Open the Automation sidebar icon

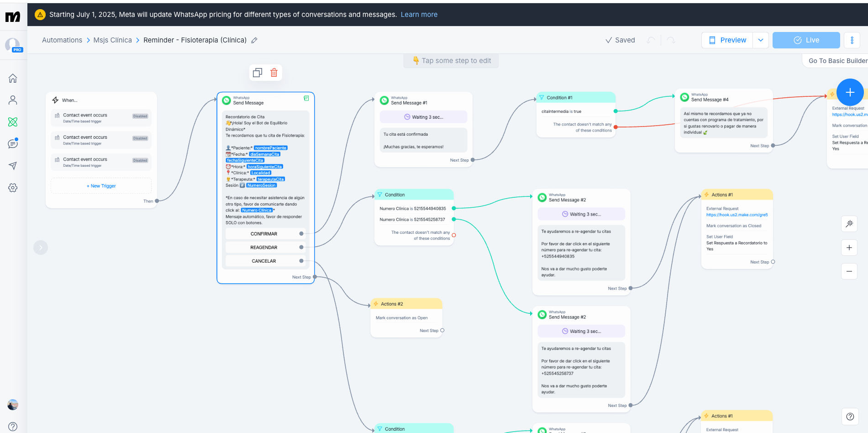pos(13,122)
